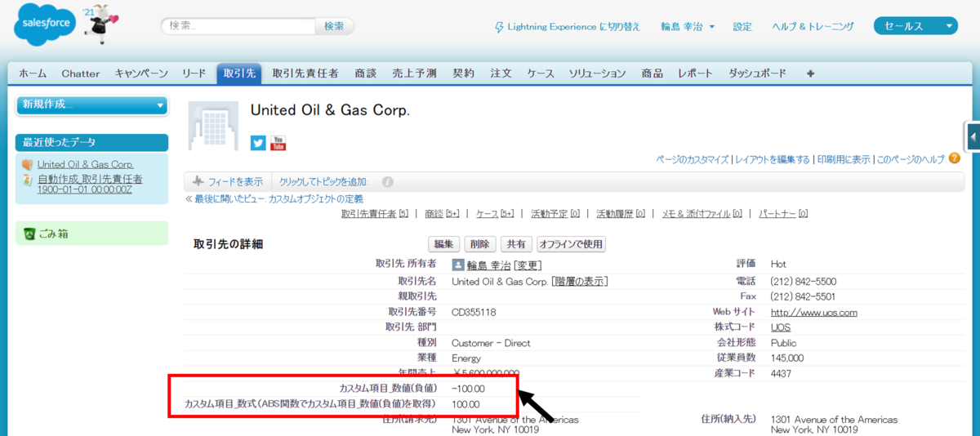The height and width of the screenshot is (436, 980).
Task: Click このページのヘルプ link
Action: pos(911,159)
